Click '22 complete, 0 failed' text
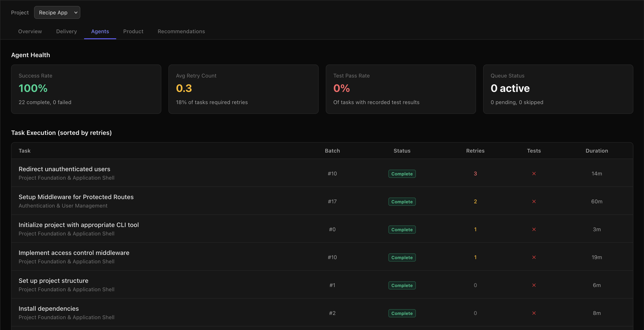Screen dimensions: 644x330 (x=45, y=102)
